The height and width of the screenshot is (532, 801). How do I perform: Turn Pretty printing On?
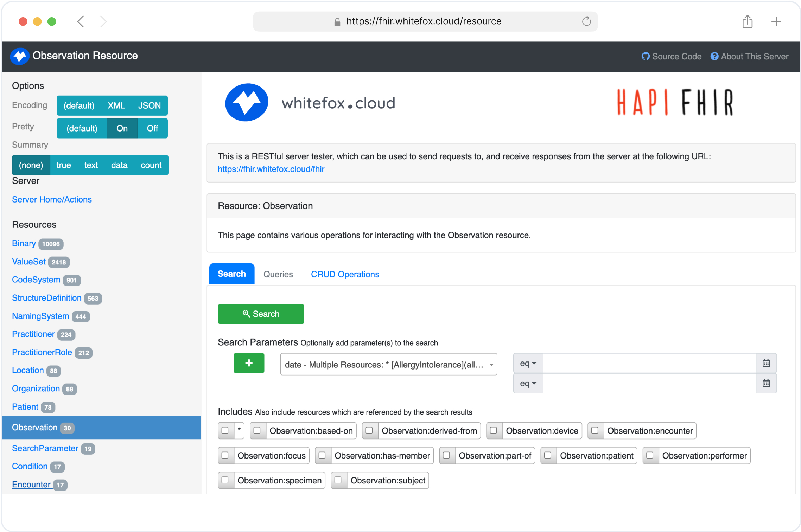(x=122, y=128)
